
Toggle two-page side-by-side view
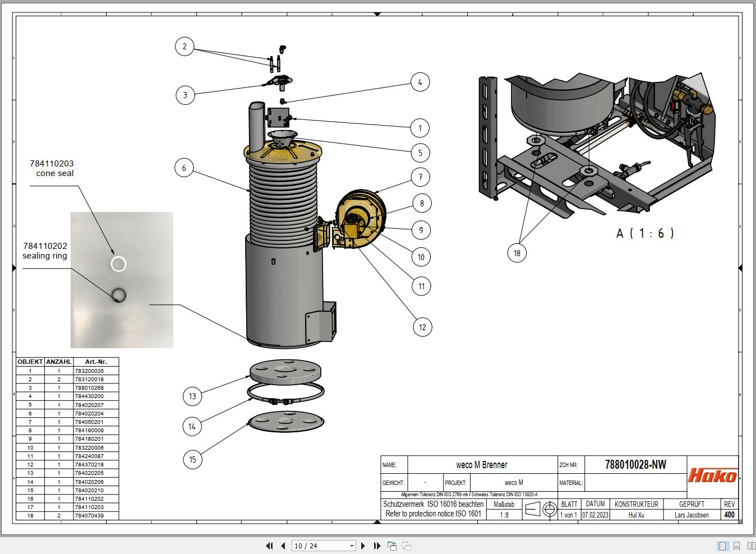(x=751, y=546)
